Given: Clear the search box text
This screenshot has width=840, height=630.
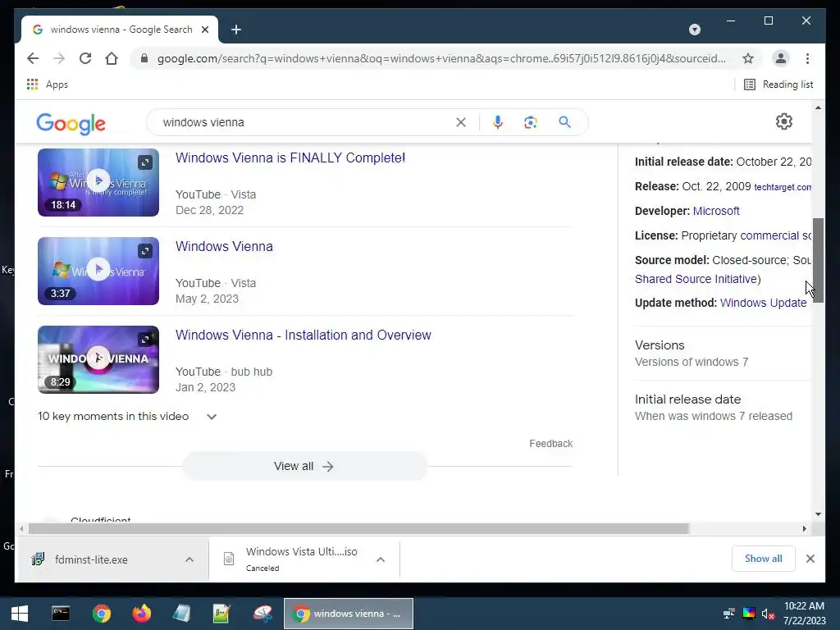Looking at the screenshot, I should coord(461,122).
